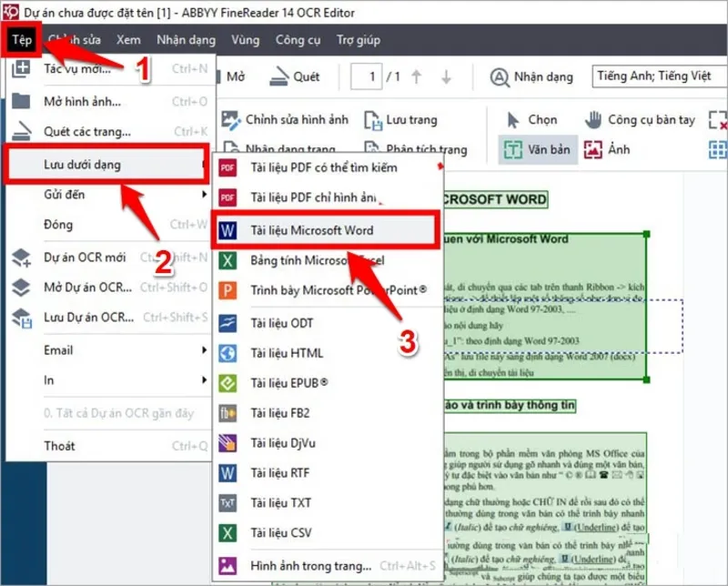
Task: Expand the Email submenu arrow
Action: pyautogui.click(x=204, y=350)
